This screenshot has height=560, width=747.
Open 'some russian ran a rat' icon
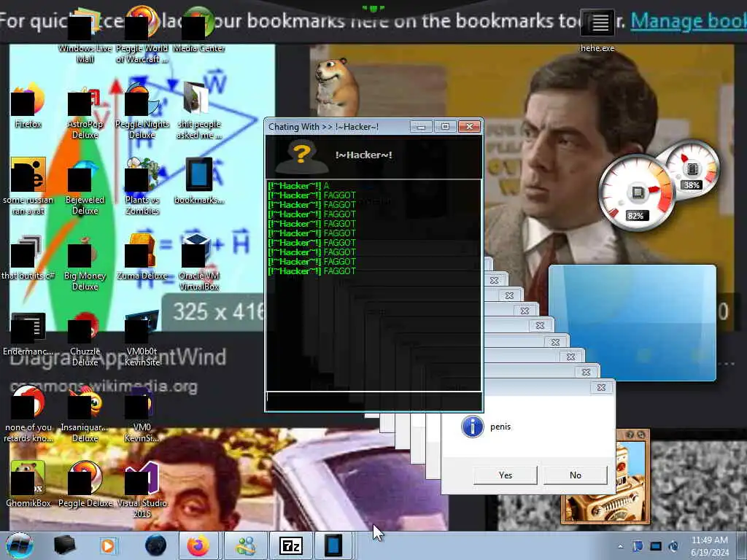point(28,187)
